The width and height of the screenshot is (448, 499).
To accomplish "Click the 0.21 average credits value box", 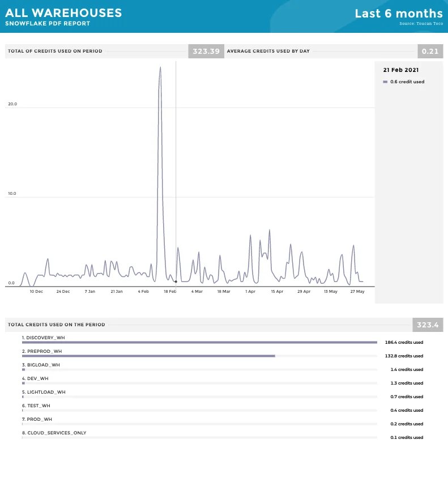I will click(430, 51).
